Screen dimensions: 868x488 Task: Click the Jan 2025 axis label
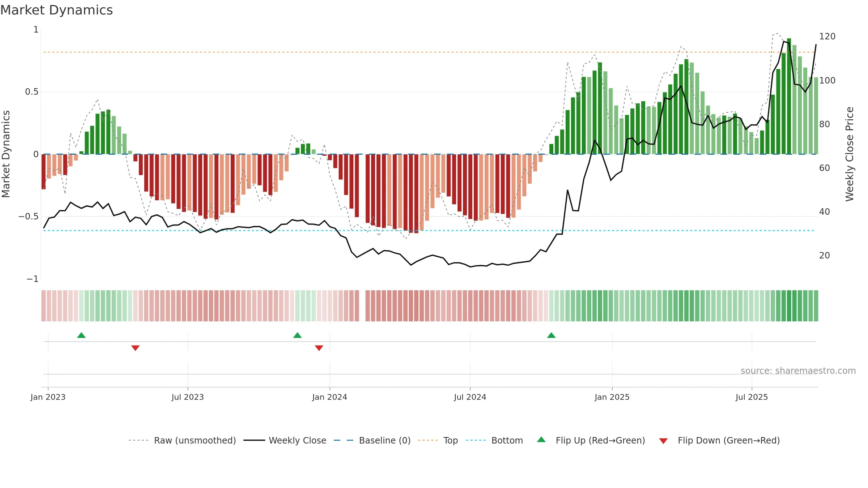point(612,397)
